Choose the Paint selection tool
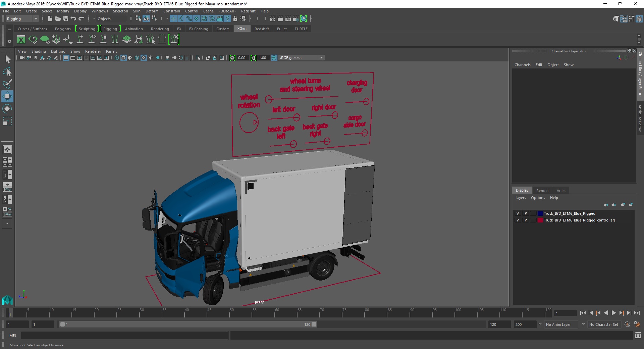This screenshot has height=349, width=644. pos(7,84)
